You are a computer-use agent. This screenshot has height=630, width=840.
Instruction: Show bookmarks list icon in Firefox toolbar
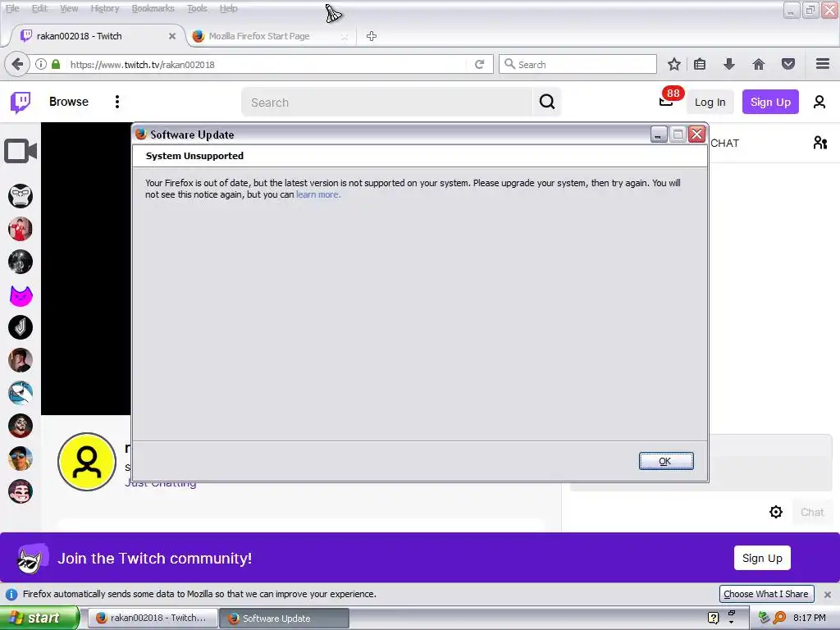click(x=700, y=64)
